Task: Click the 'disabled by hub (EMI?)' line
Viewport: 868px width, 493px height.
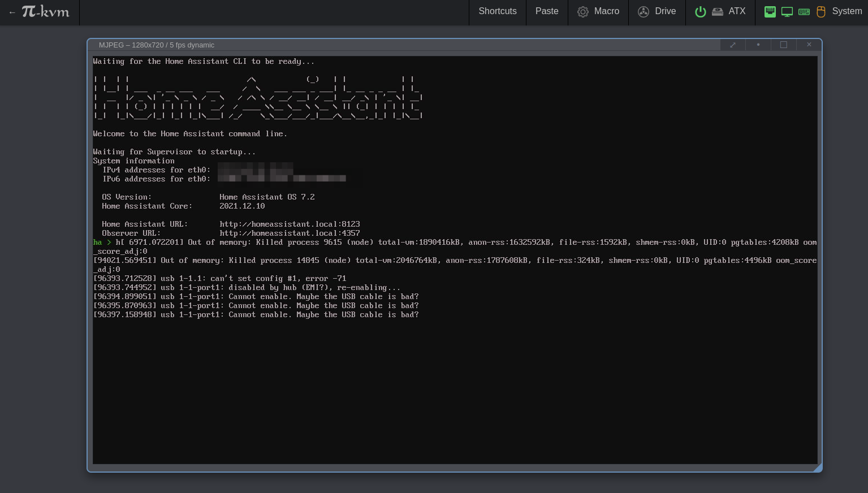Action: coord(247,287)
